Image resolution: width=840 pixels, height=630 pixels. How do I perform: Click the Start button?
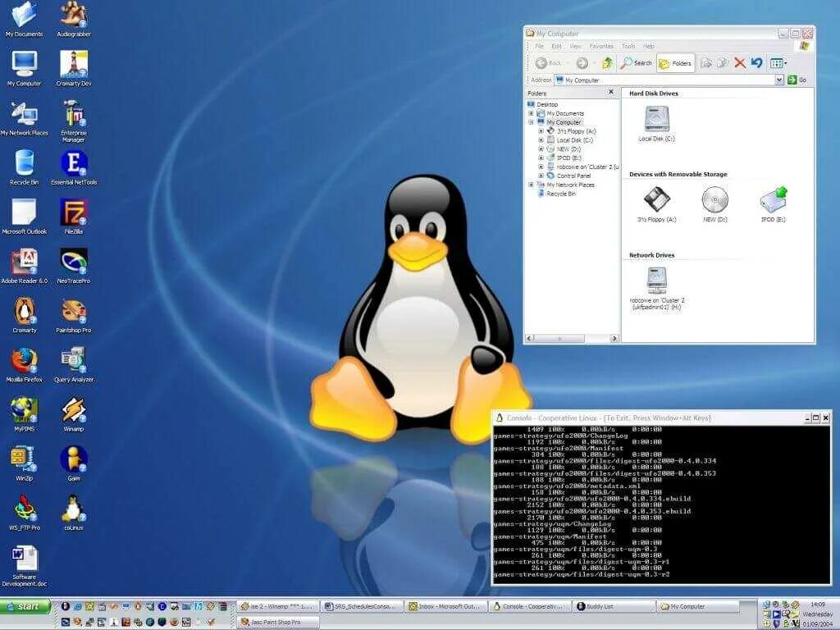(25, 606)
